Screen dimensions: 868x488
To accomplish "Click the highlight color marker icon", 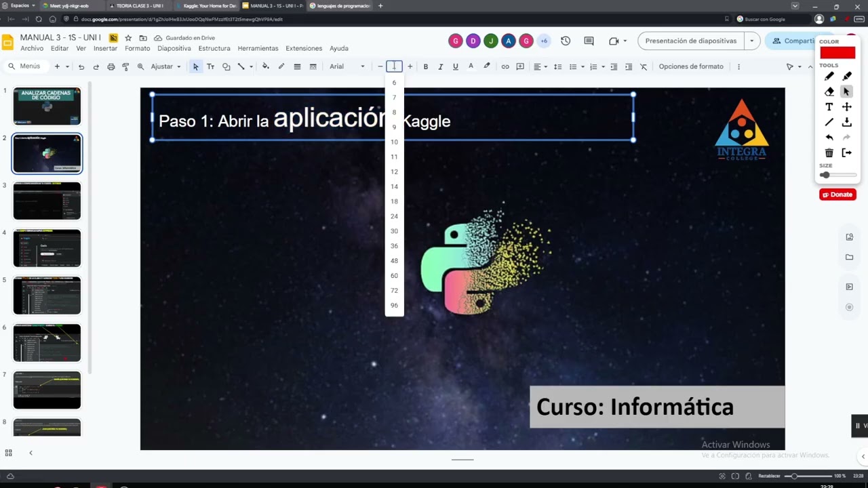I will pyautogui.click(x=486, y=66).
